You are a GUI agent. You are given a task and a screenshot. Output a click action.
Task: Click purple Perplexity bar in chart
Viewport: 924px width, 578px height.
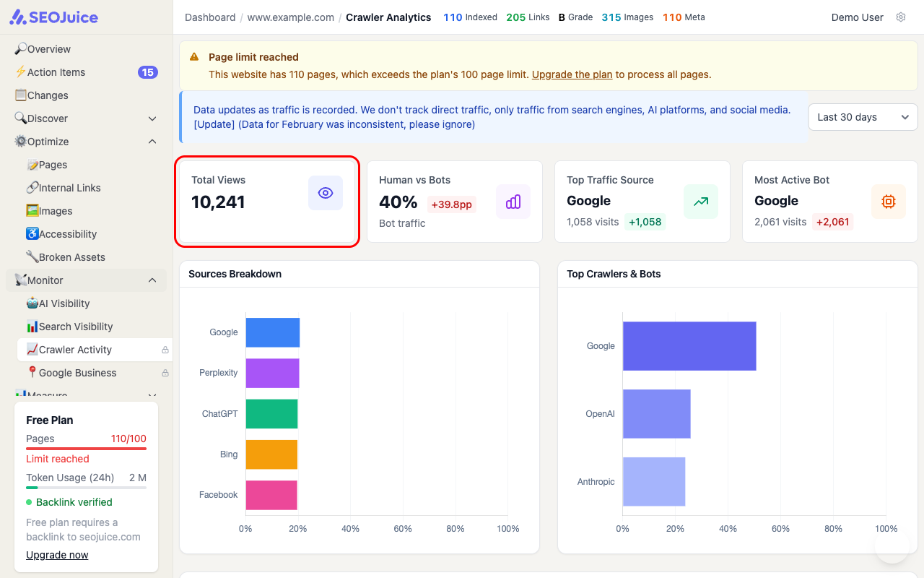pos(273,373)
